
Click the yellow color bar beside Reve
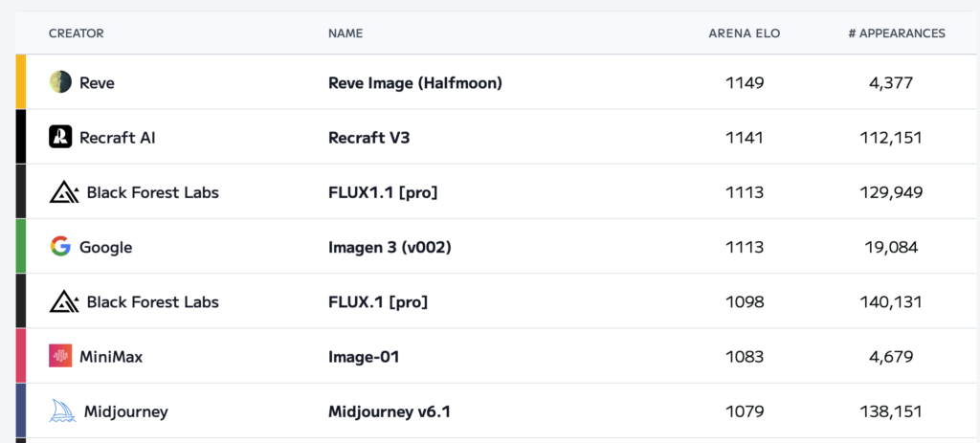click(x=21, y=82)
